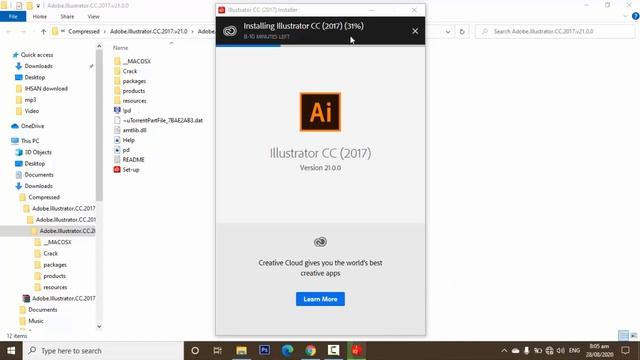Viewport: 640px width, 360px height.
Task: Open Photoshop from the taskbar
Action: coord(264,350)
